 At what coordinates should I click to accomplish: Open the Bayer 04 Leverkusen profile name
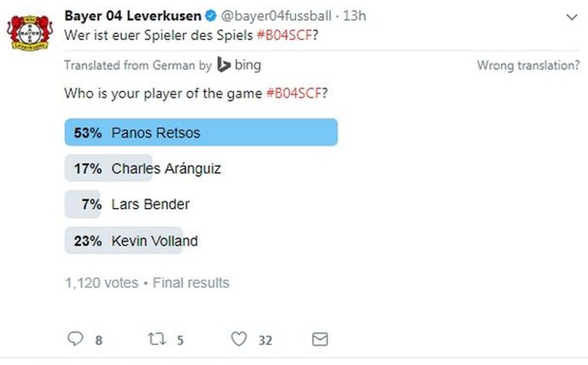133,16
